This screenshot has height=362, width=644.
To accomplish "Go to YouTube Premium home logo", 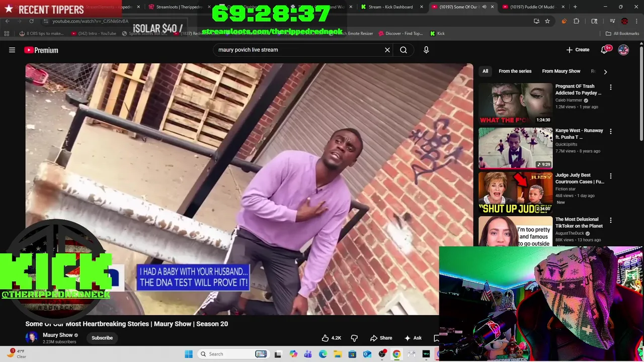I will 41,50.
